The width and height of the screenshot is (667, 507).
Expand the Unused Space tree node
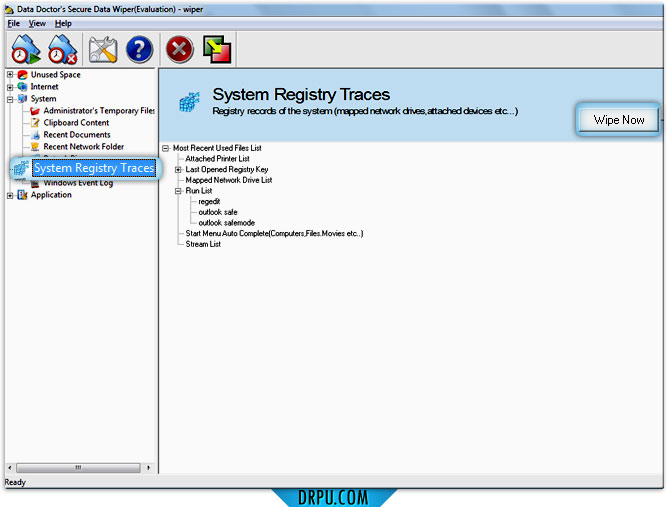tap(10, 75)
